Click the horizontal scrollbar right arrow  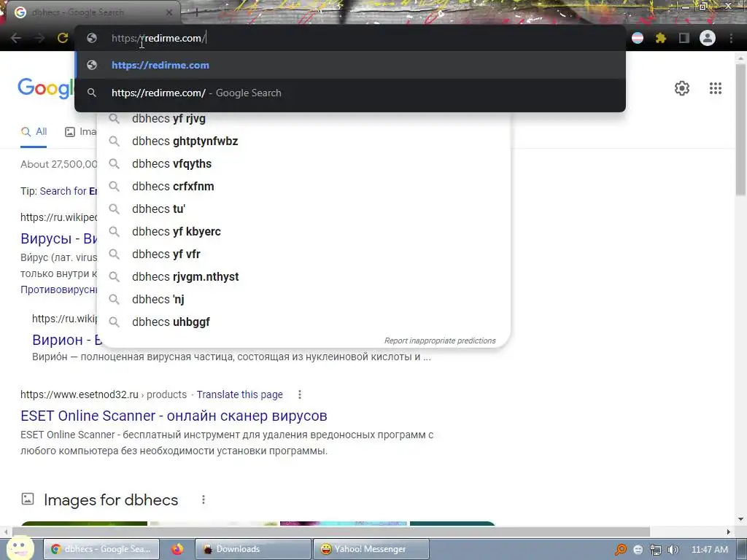pyautogui.click(x=729, y=532)
